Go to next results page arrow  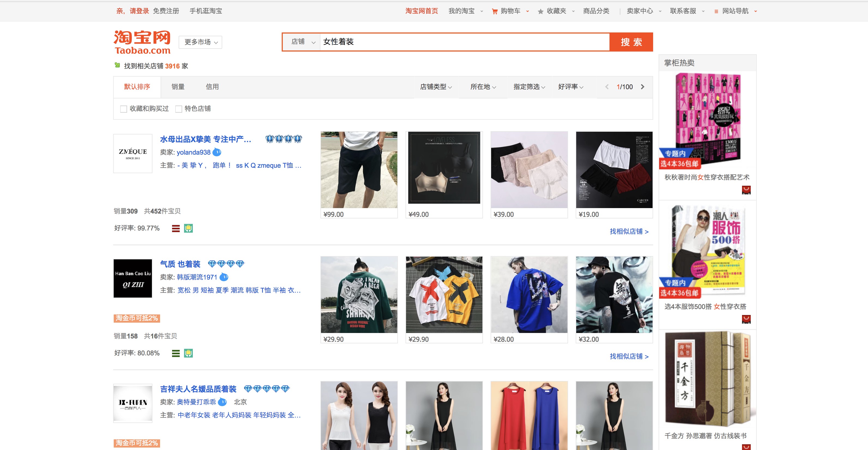tap(642, 87)
